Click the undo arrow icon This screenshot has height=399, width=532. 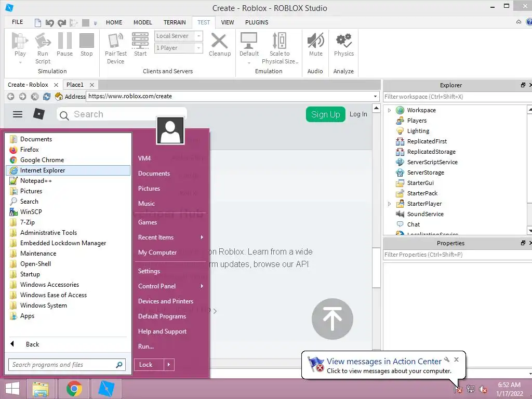click(x=49, y=23)
